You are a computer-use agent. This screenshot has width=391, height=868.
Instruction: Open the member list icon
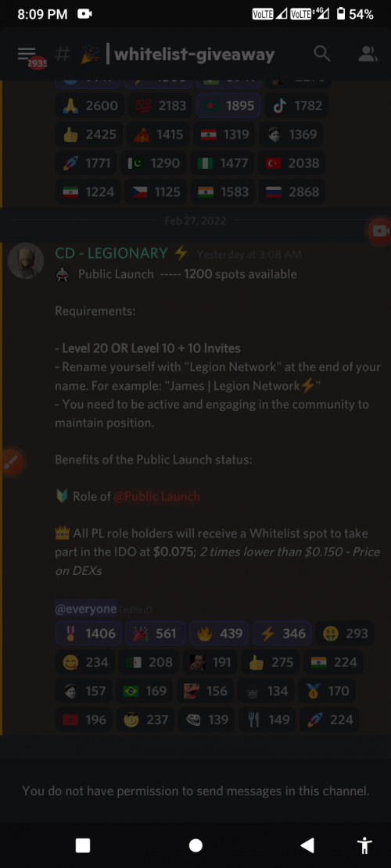tap(368, 54)
